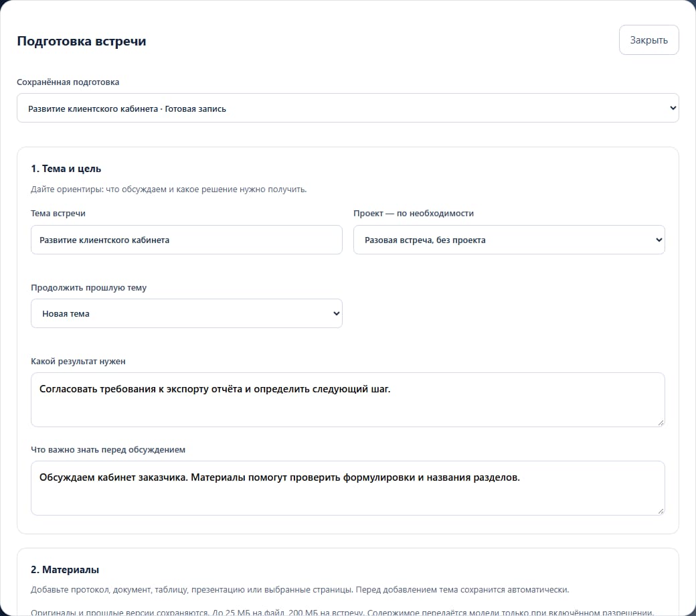Click the label Какой результат нужен
The image size is (696, 616).
pyautogui.click(x=78, y=362)
